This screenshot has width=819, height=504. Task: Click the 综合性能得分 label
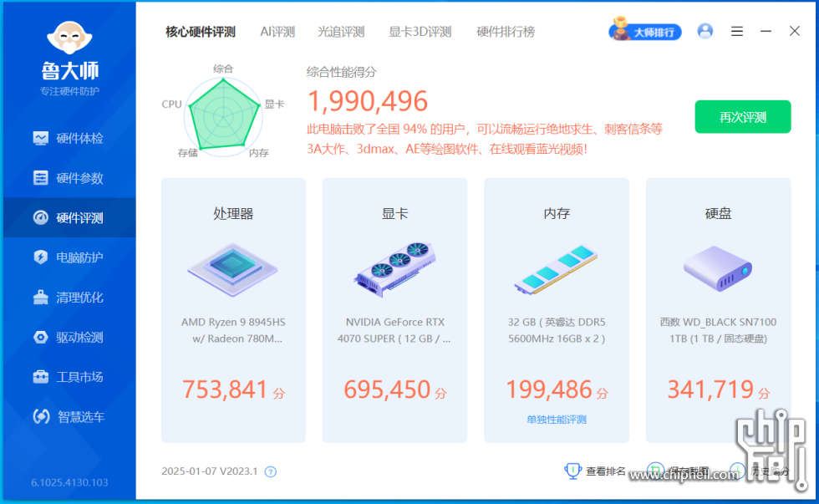tap(342, 72)
